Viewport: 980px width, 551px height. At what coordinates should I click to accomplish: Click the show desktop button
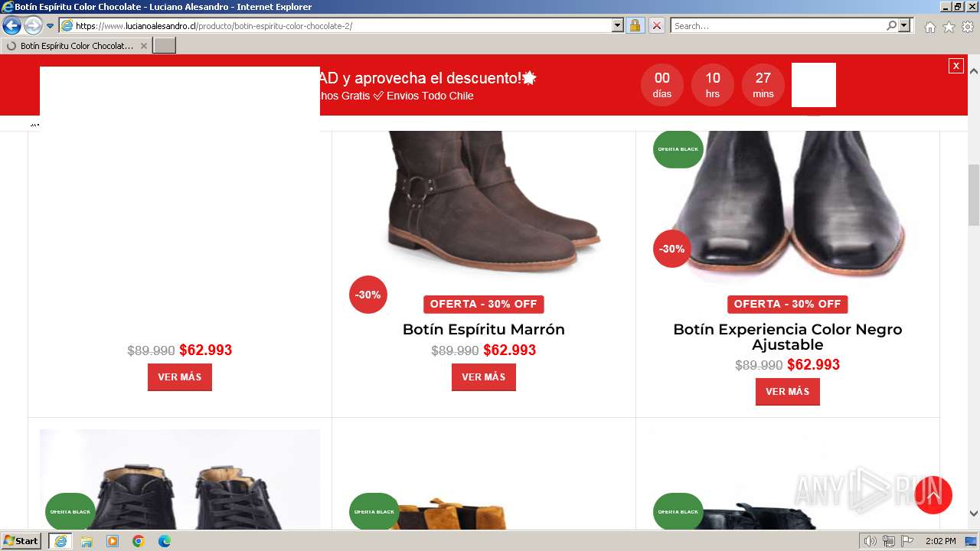click(972, 541)
